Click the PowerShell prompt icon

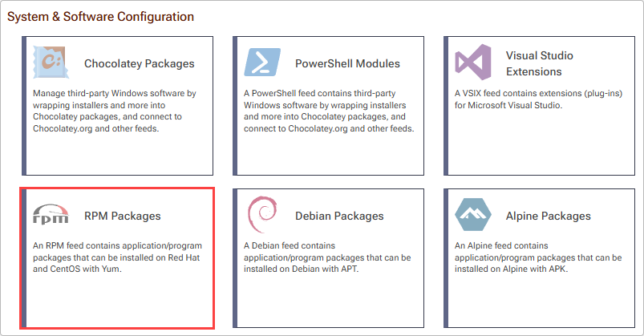(x=262, y=63)
